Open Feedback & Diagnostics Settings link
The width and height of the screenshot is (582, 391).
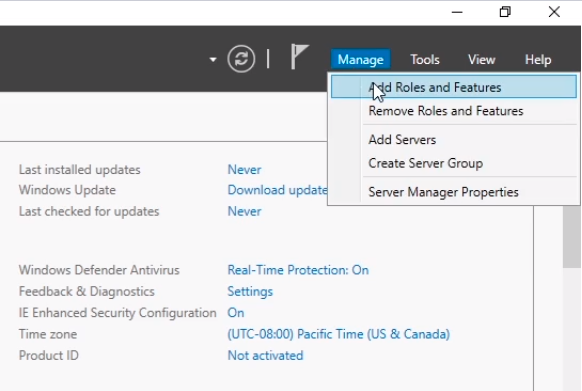coord(250,291)
